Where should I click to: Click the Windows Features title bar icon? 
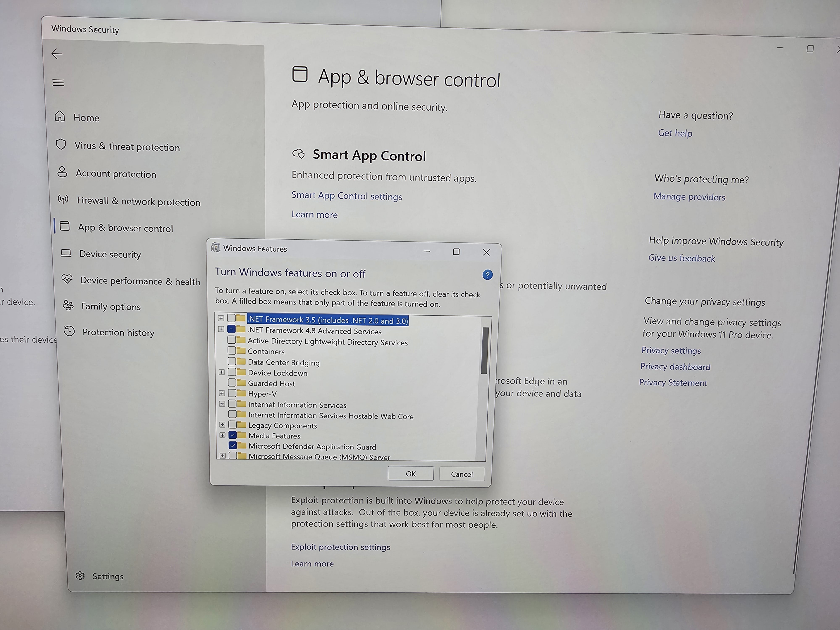point(216,248)
